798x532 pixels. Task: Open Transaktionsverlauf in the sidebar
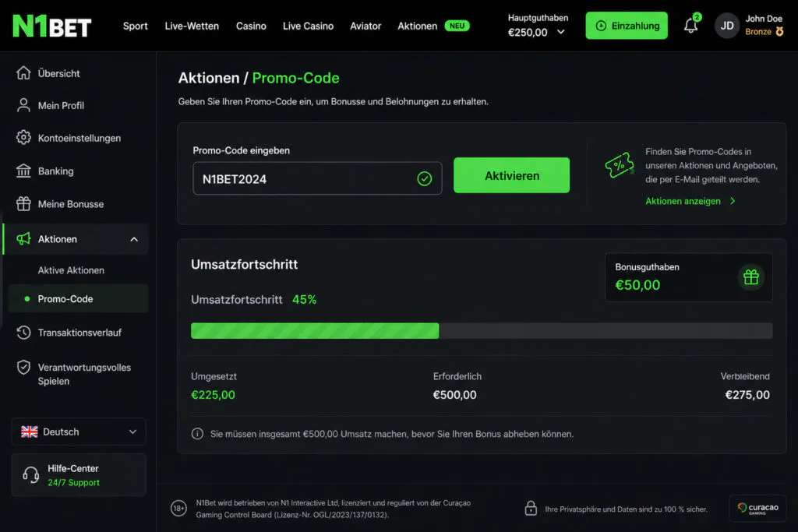(79, 333)
